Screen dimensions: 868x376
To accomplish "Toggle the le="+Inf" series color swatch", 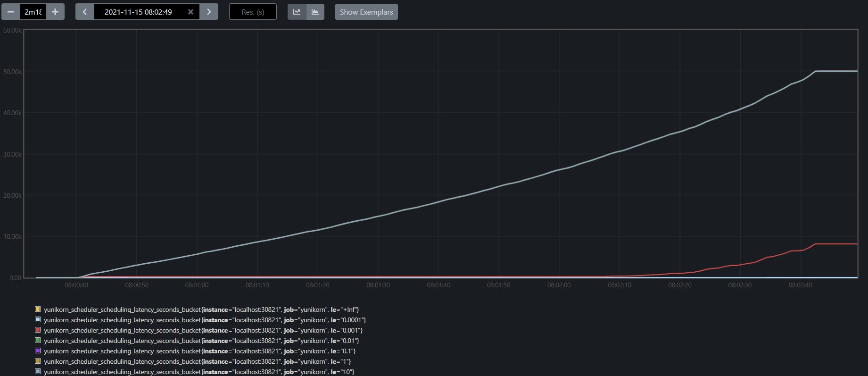I will point(38,309).
